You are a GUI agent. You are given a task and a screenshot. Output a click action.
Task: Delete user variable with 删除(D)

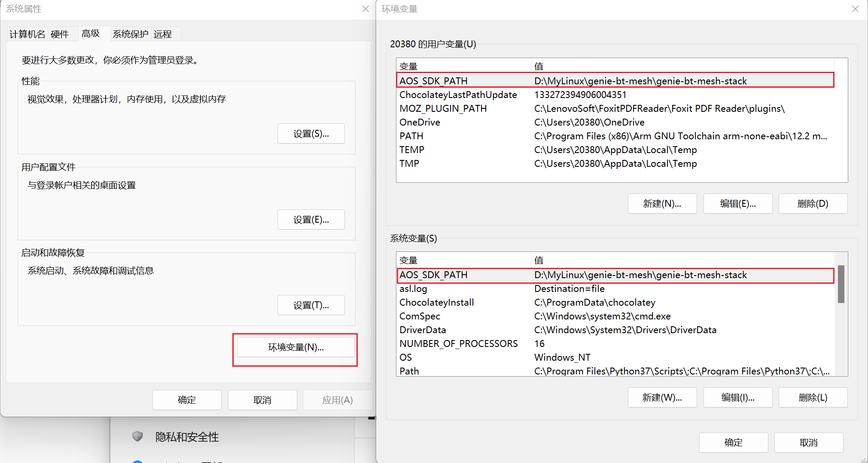[813, 204]
